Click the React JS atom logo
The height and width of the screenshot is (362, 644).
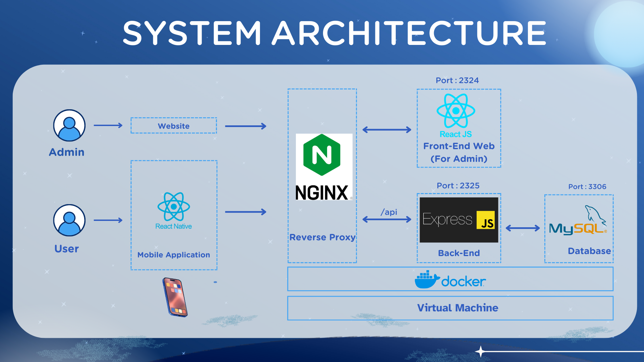click(456, 111)
